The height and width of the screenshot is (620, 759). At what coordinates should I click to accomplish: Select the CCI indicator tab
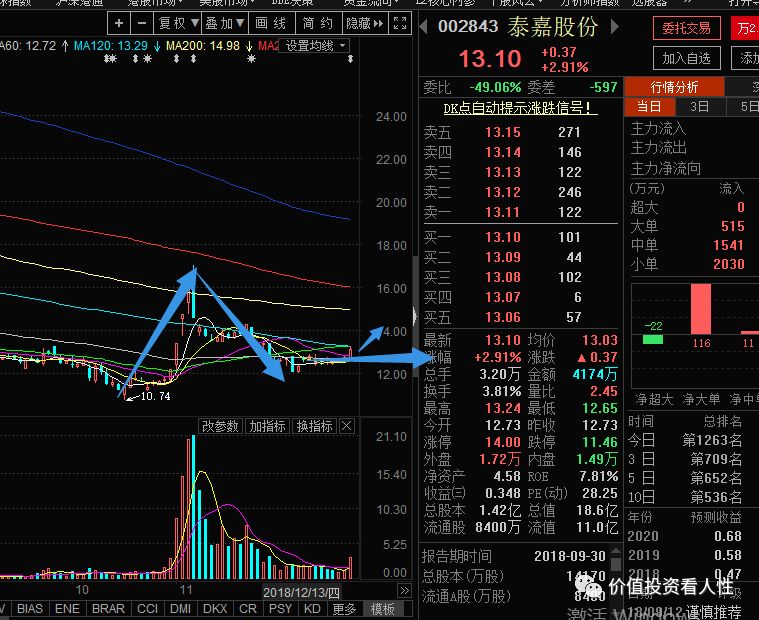pos(147,608)
